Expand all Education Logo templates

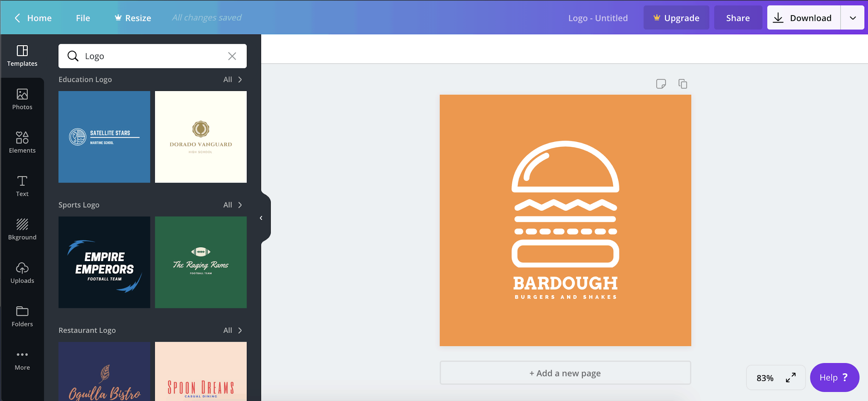(x=231, y=79)
